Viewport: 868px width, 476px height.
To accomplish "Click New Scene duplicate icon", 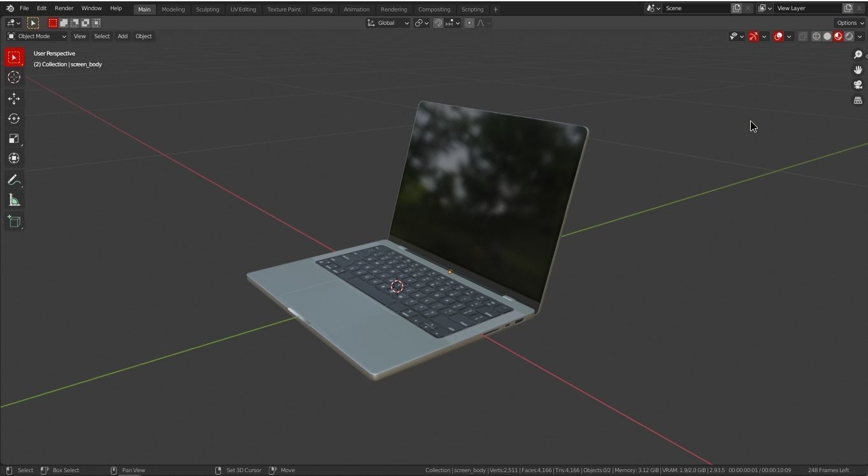I will [736, 8].
